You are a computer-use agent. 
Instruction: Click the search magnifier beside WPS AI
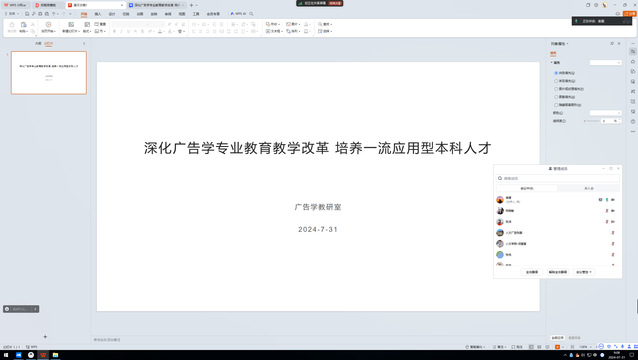click(251, 14)
